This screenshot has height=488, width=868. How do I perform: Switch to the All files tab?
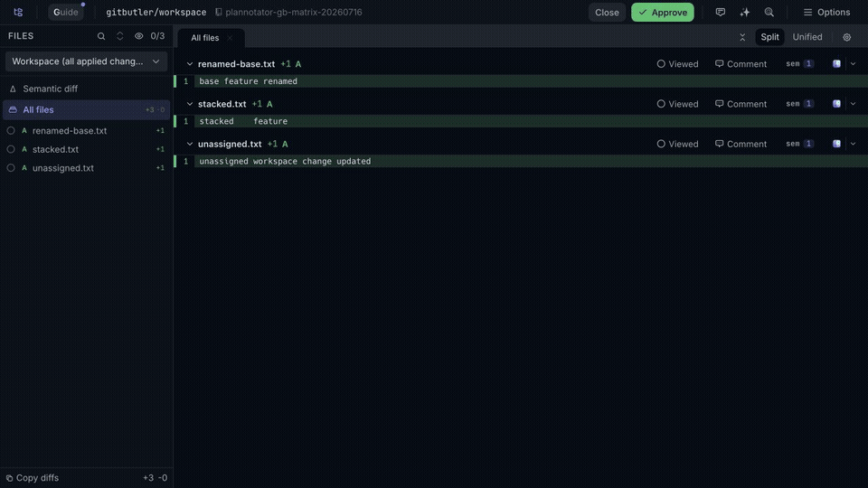pos(205,38)
